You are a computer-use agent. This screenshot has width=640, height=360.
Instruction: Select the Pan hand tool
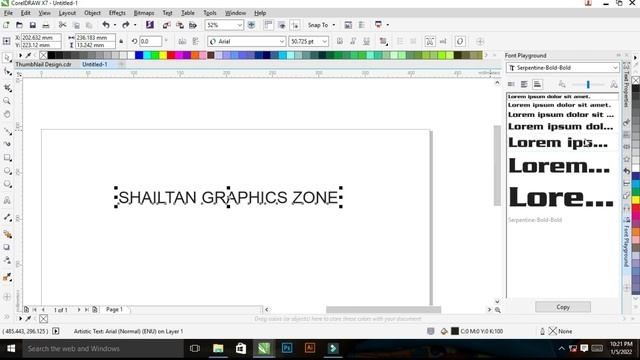click(7, 114)
